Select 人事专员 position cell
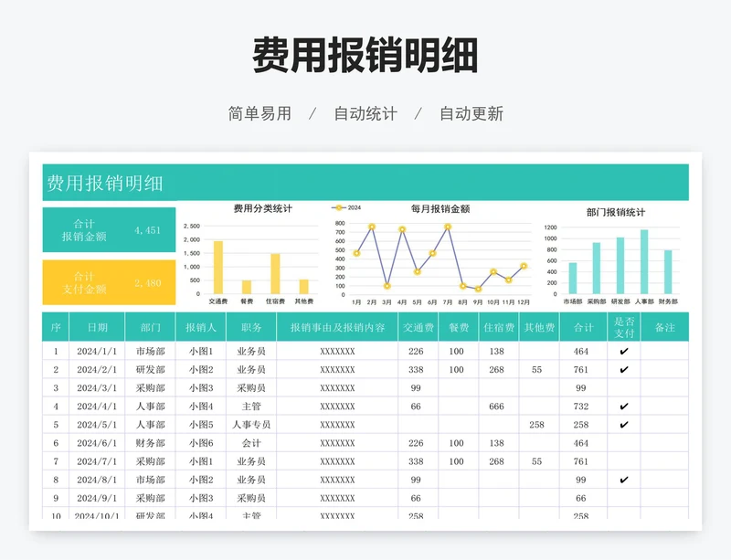 pyautogui.click(x=251, y=425)
